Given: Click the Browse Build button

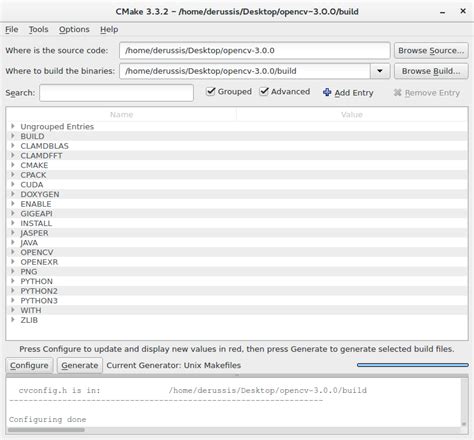Looking at the screenshot, I should 431,71.
